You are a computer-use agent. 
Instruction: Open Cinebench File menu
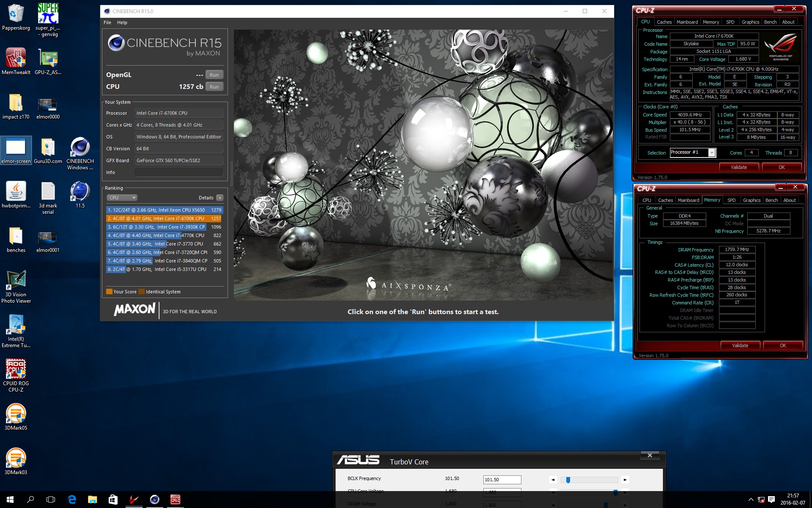[107, 22]
